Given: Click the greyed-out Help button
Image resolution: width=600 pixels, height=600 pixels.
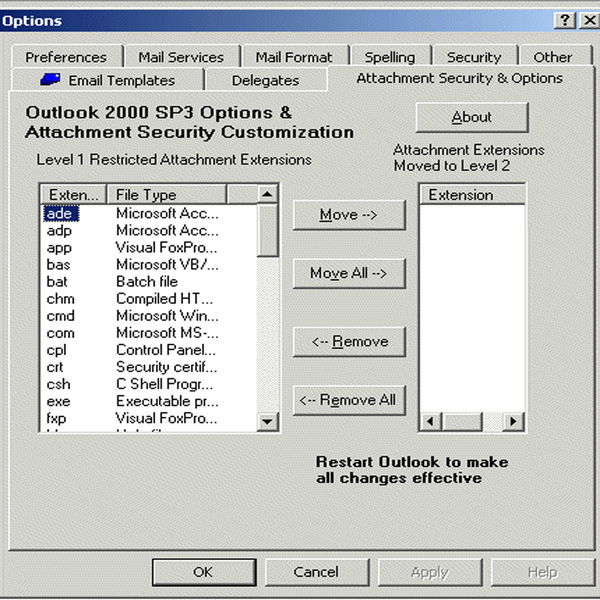Looking at the screenshot, I should pyautogui.click(x=543, y=572).
